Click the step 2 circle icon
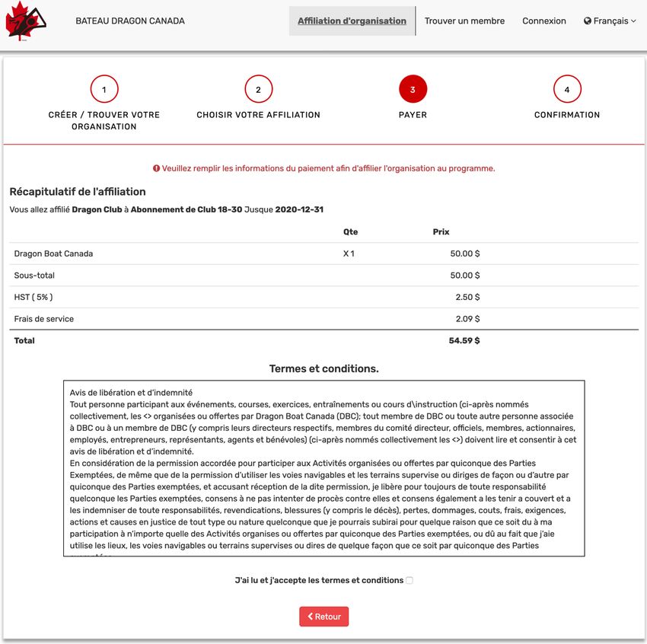 point(258,89)
